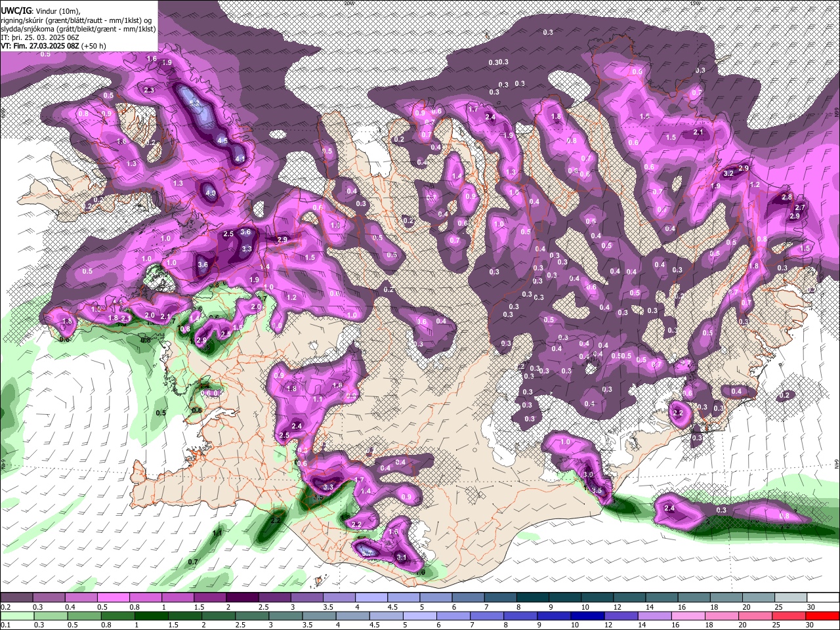Select the 2.7 value near the east coast
Screen dimensions: 840x630
point(800,207)
